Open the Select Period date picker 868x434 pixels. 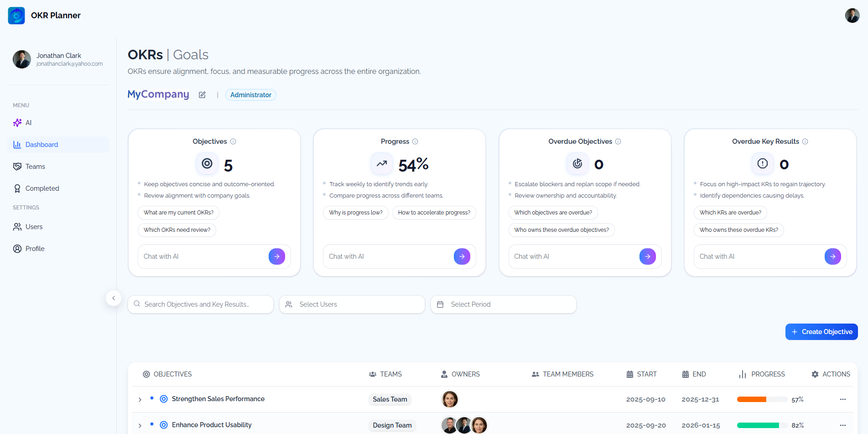coord(503,304)
